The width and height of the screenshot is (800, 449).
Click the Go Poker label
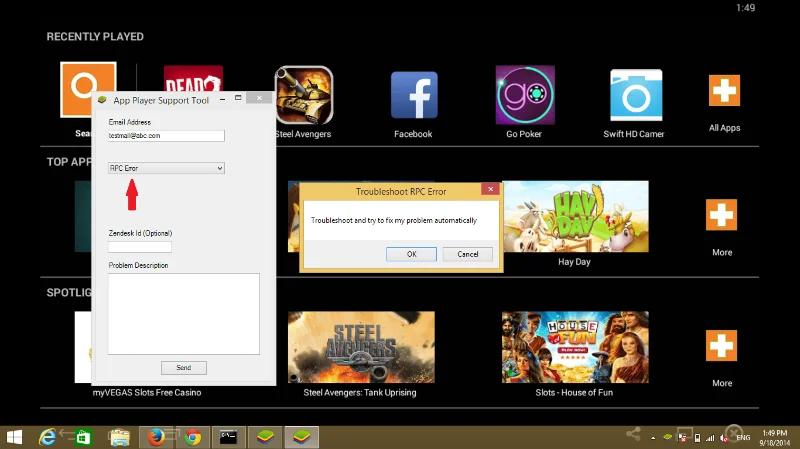pos(524,134)
